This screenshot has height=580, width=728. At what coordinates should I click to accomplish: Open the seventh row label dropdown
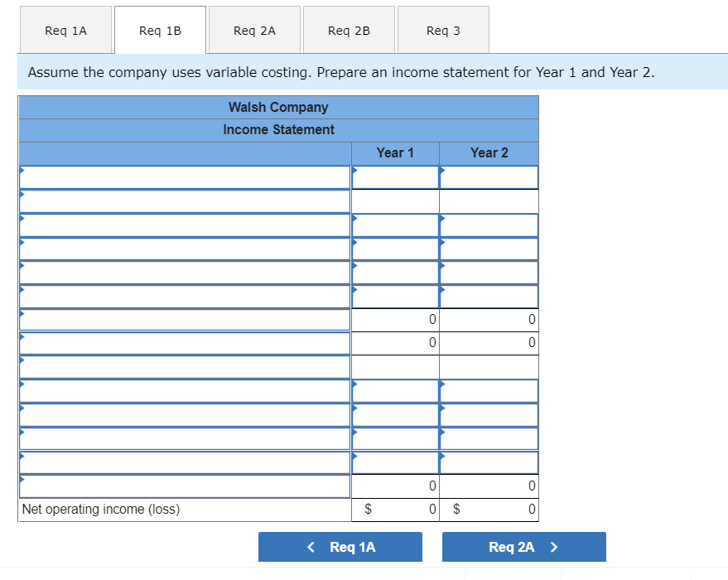click(185, 320)
